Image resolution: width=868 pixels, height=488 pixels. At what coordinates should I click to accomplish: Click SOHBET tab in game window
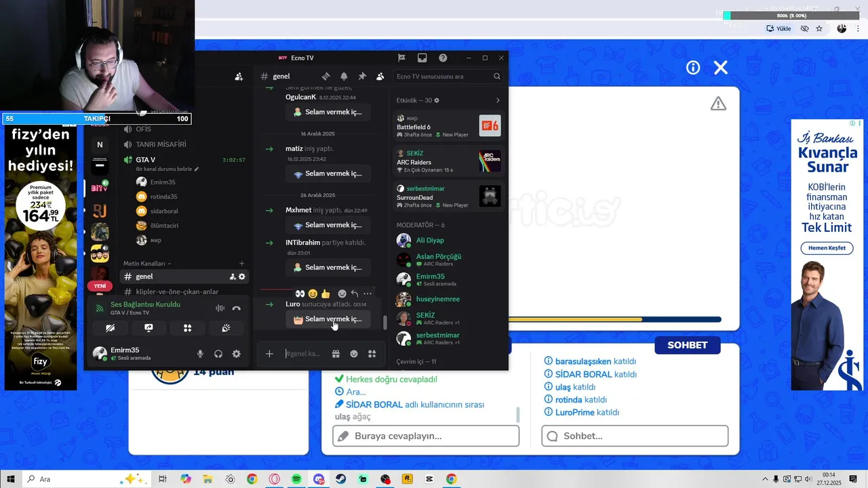tap(687, 345)
